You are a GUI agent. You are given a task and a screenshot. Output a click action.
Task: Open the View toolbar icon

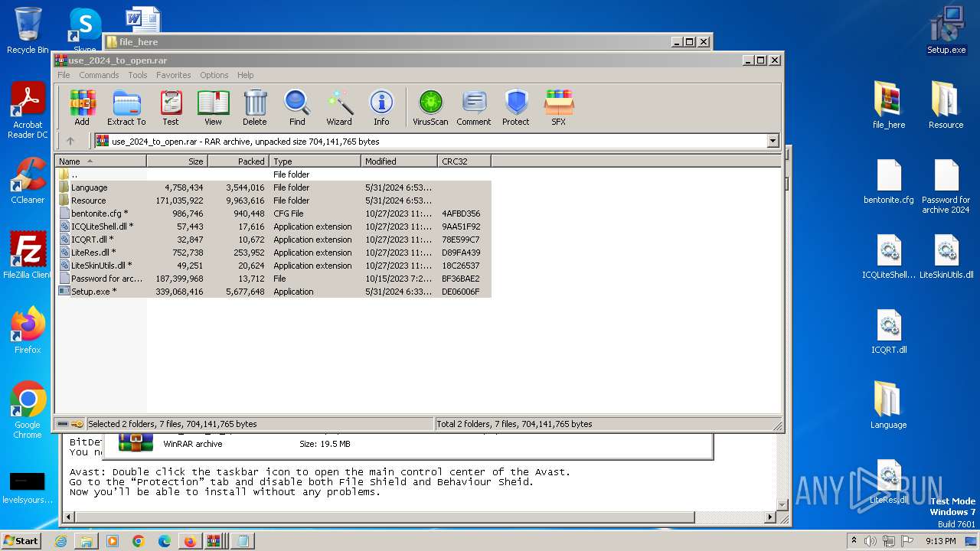pos(213,107)
